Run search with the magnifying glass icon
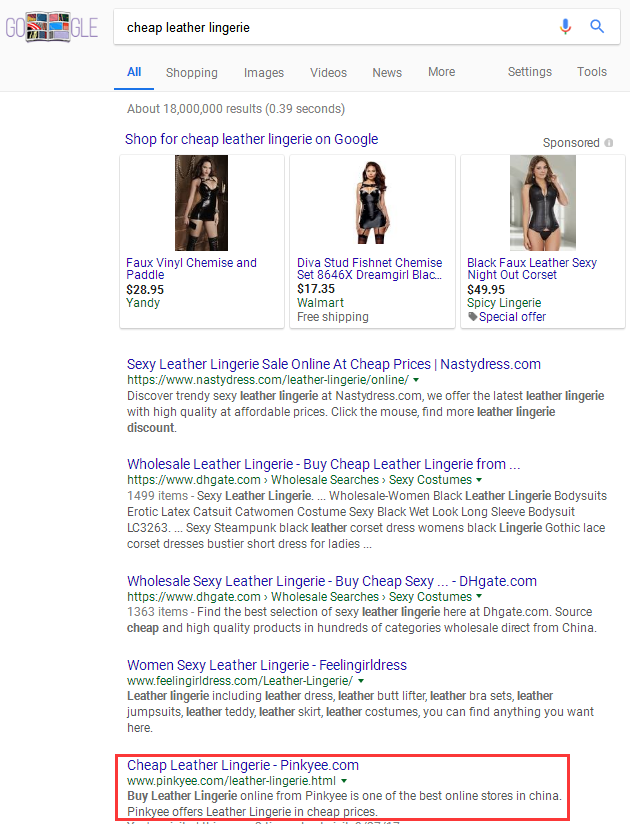Screen dimensions: 630x824 [597, 26]
